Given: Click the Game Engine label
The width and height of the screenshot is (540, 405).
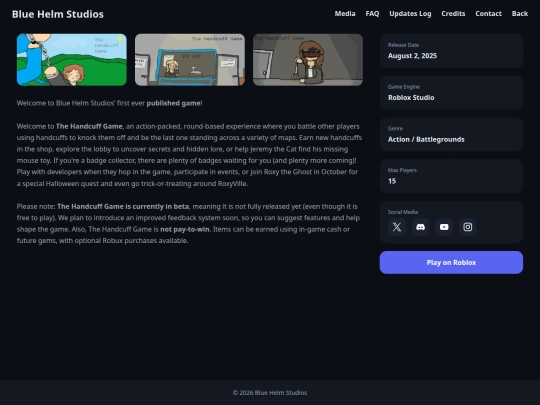Looking at the screenshot, I should [404, 87].
